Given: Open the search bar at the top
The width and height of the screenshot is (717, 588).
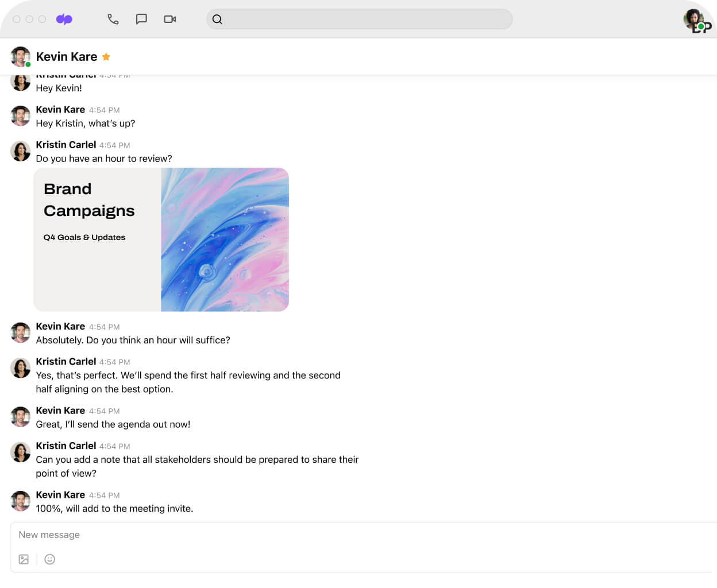Looking at the screenshot, I should (x=359, y=19).
